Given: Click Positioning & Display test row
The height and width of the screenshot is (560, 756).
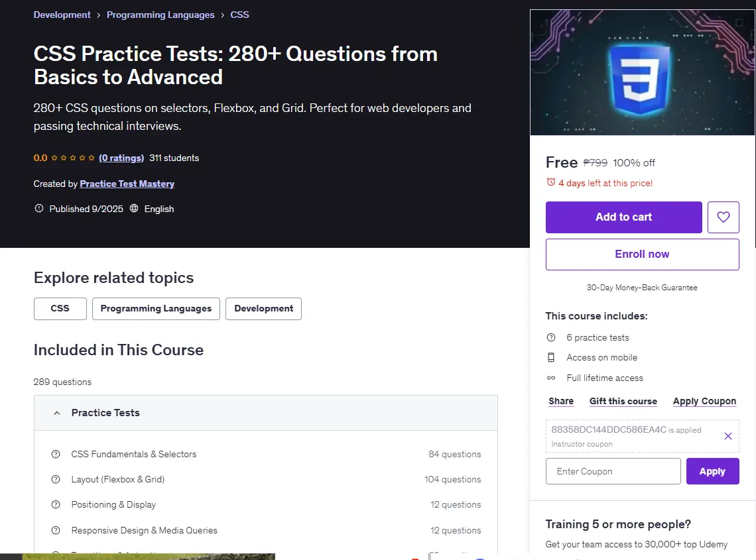Looking at the screenshot, I should point(266,504).
